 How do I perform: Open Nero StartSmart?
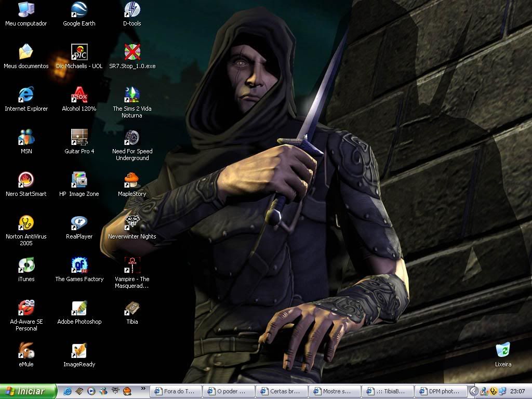click(26, 184)
